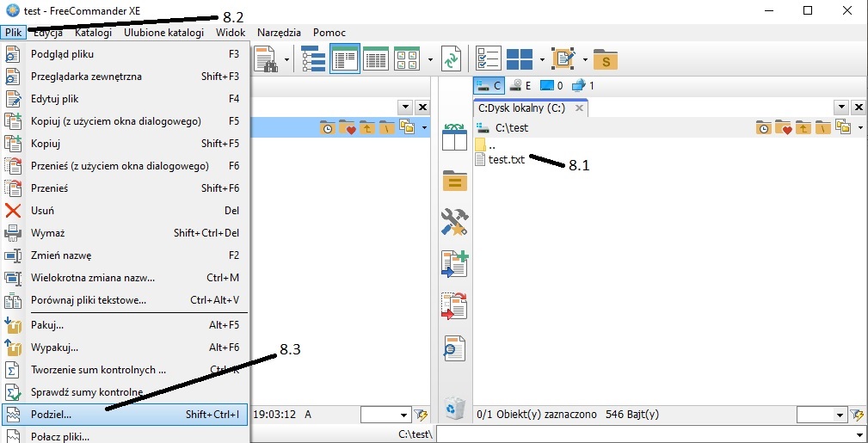
Task: Open the Katalogi menu
Action: coord(93,33)
